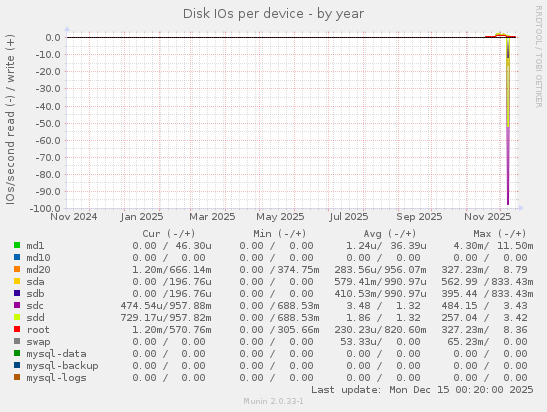Click the sda max value 562.99 /833.43m
This screenshot has height=412, width=547.
pos(487,282)
